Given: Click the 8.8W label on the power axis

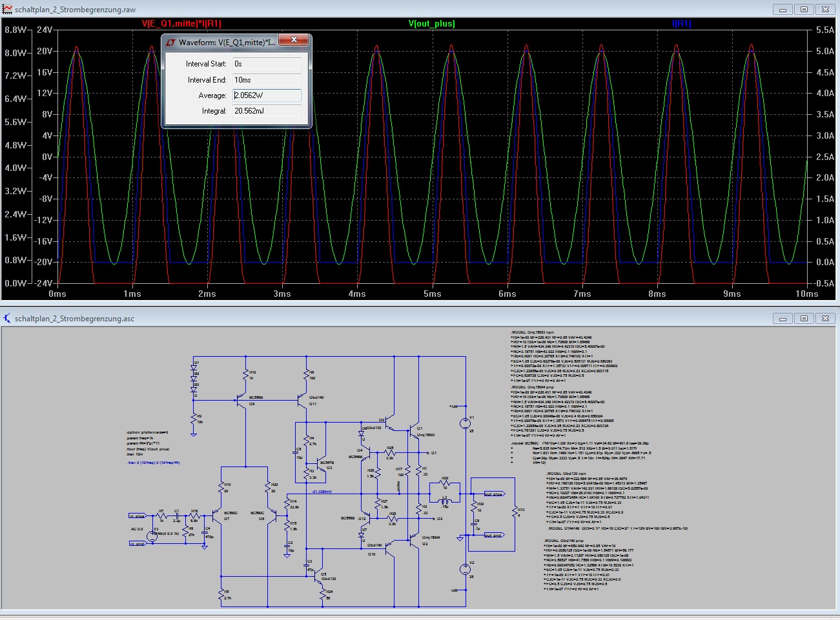Looking at the screenshot, I should point(15,30).
